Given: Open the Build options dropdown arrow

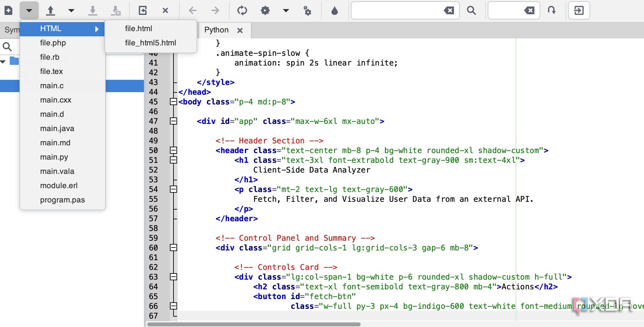Looking at the screenshot, I should click(286, 10).
